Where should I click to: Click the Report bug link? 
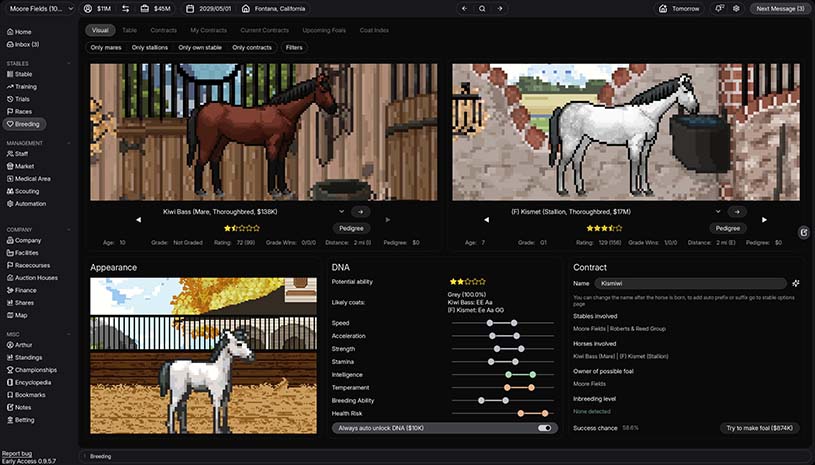click(17, 454)
